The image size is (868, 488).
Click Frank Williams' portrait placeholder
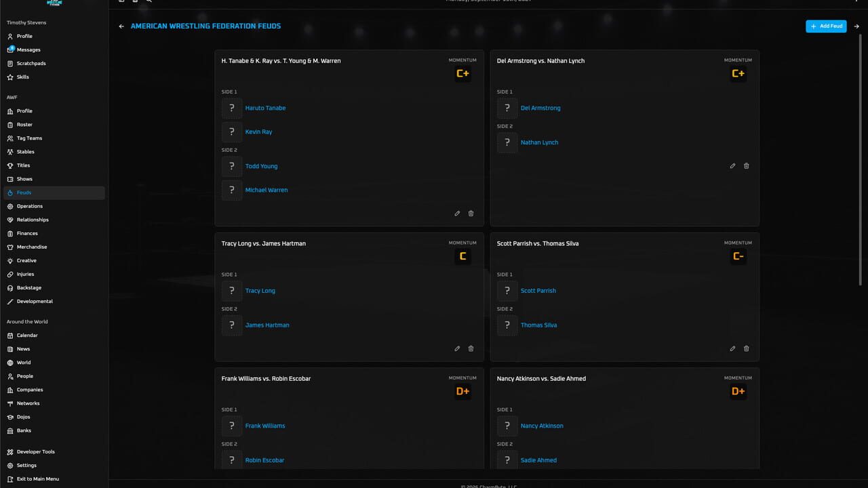pos(232,426)
